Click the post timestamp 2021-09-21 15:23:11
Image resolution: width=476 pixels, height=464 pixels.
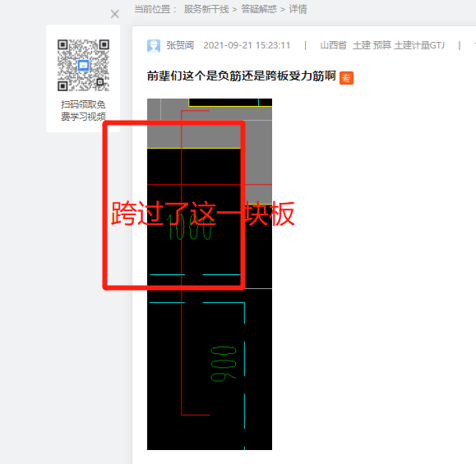tap(247, 45)
